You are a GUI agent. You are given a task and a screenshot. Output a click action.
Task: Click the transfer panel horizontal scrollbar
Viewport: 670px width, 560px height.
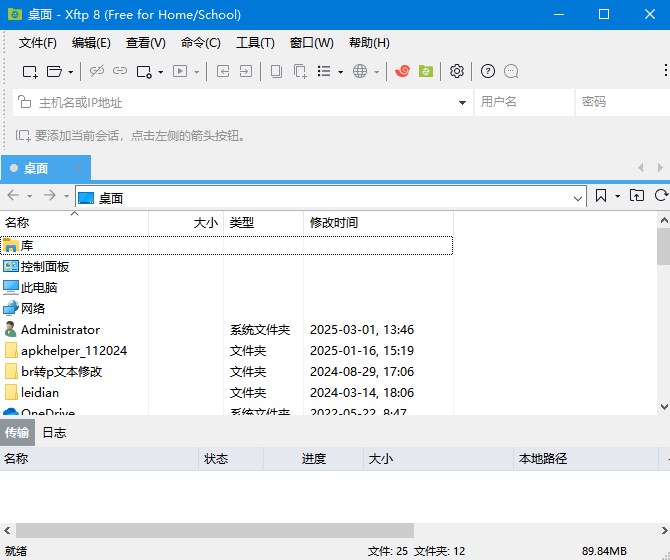(215, 531)
